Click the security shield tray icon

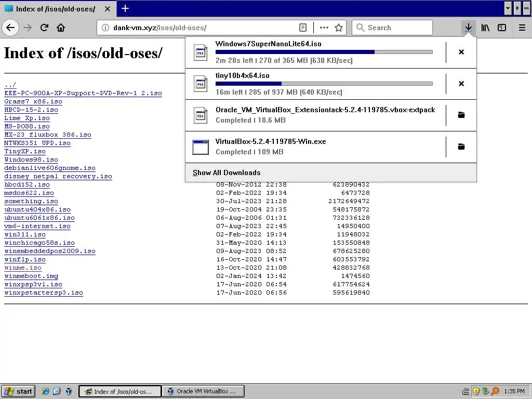pyautogui.click(x=476, y=391)
